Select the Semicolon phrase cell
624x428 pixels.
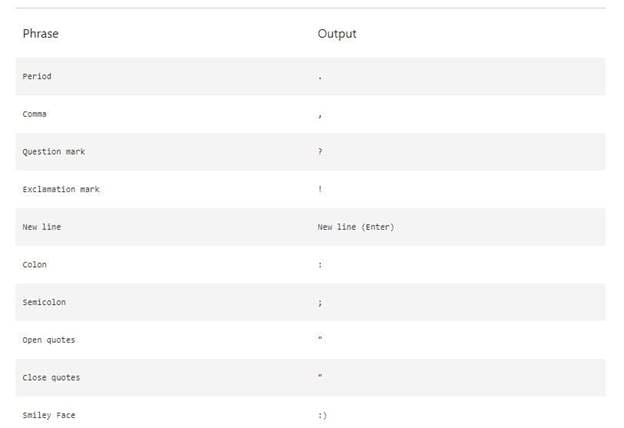tap(44, 302)
